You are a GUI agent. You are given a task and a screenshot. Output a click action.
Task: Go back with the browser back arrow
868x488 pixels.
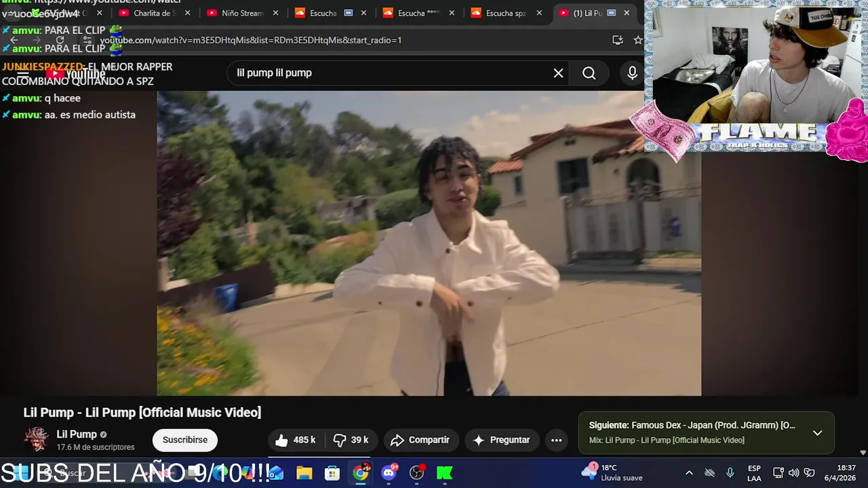[14, 40]
